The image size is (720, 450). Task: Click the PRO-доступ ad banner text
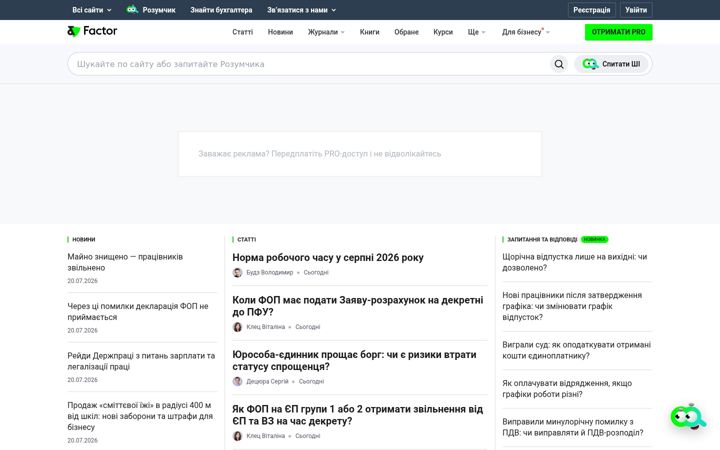click(x=320, y=154)
